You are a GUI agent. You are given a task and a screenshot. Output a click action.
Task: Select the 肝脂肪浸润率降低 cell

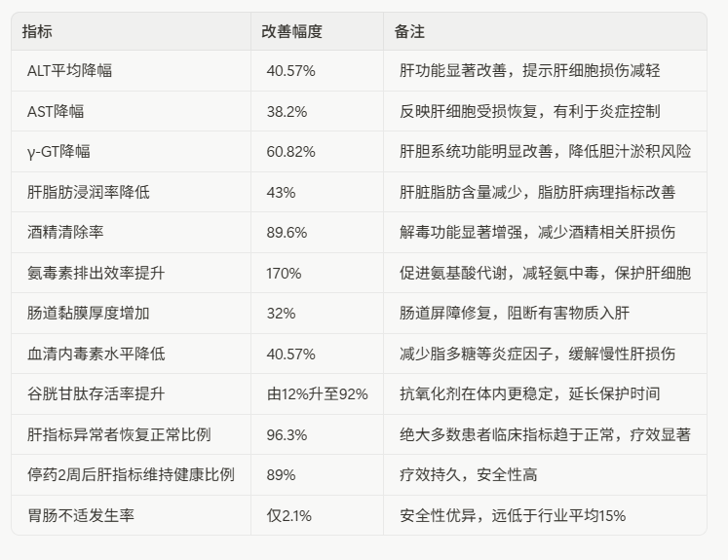coord(89,192)
